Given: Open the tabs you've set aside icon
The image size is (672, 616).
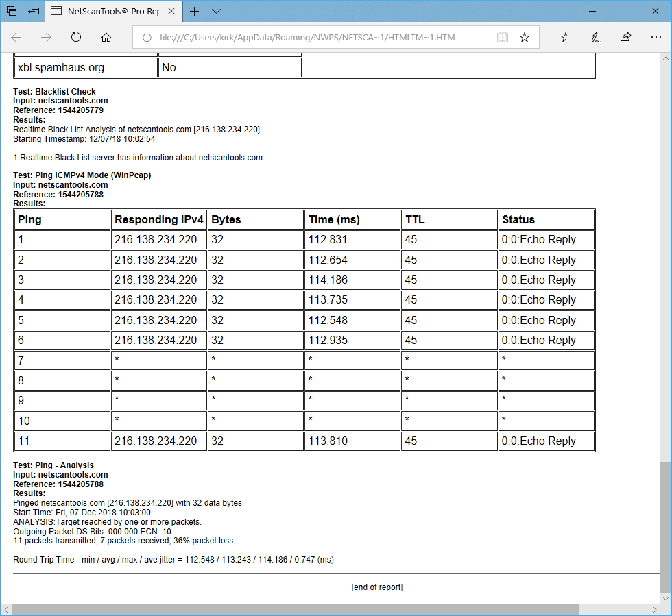Looking at the screenshot, I should coord(12,11).
